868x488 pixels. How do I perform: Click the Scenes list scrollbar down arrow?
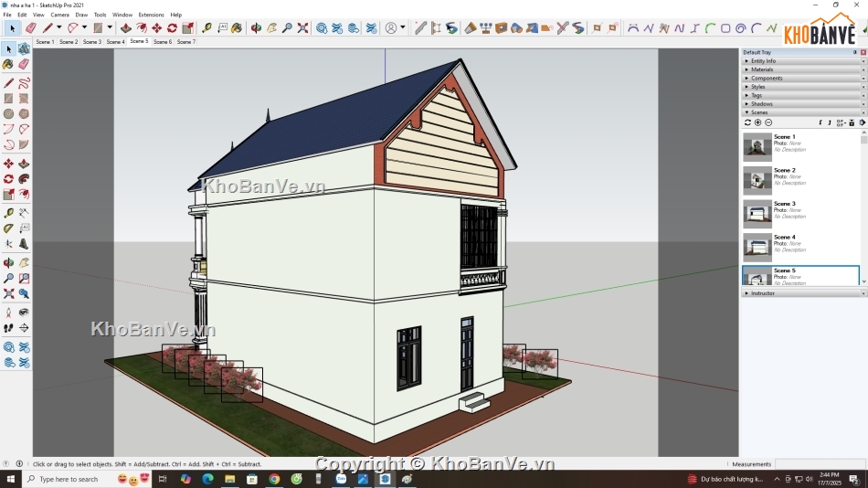(863, 281)
